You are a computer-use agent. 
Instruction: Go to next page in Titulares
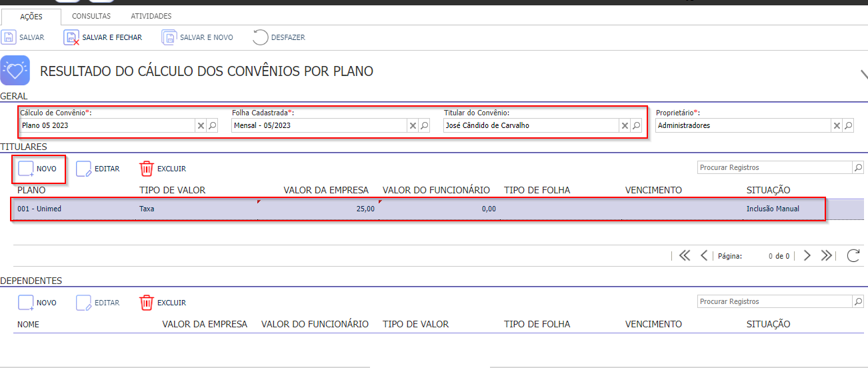pyautogui.click(x=807, y=255)
